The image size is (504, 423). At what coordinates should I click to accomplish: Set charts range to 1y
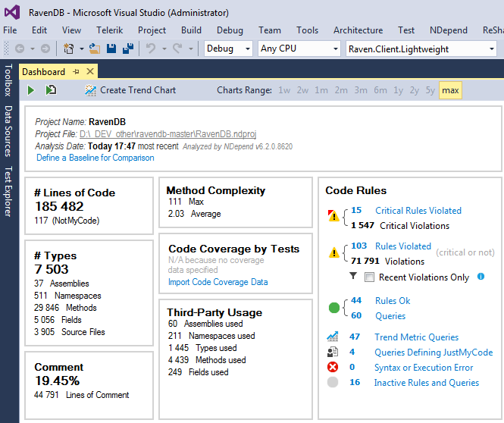coord(398,91)
